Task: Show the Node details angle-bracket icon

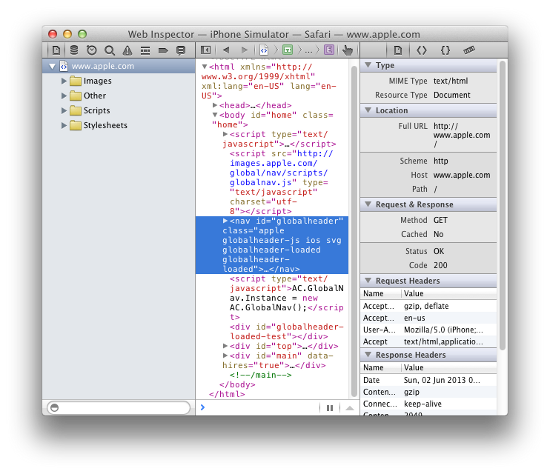Action: point(421,51)
